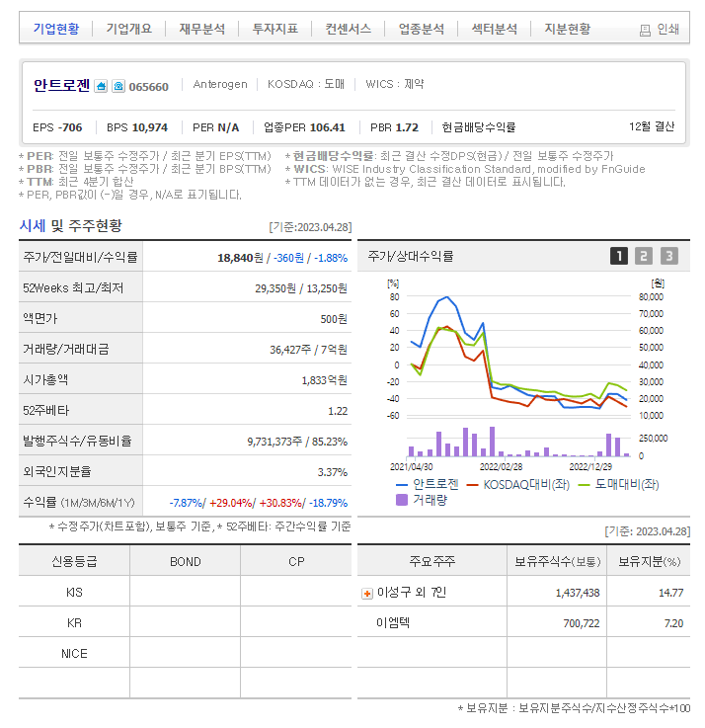
Task: Click the green 도매대비 legend marker
Action: click(x=584, y=485)
